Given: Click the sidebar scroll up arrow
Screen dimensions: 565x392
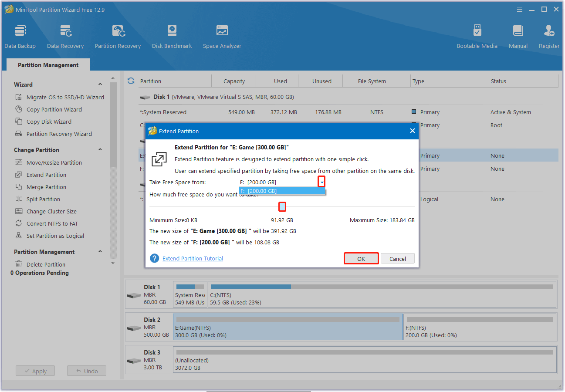Looking at the screenshot, I should pyautogui.click(x=113, y=79).
